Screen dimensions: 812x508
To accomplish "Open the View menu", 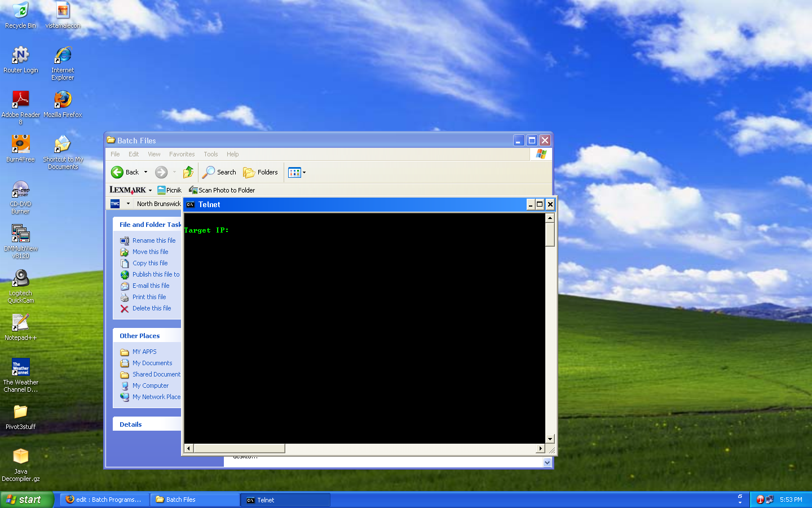I will [x=154, y=154].
